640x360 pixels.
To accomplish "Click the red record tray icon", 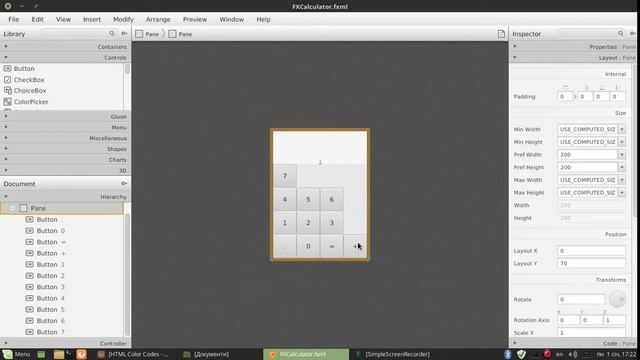I will (547, 354).
